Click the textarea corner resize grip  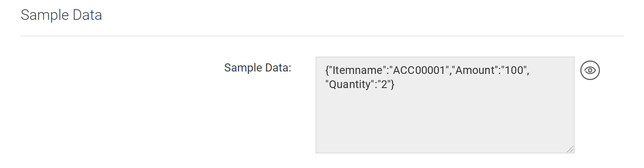point(570,149)
